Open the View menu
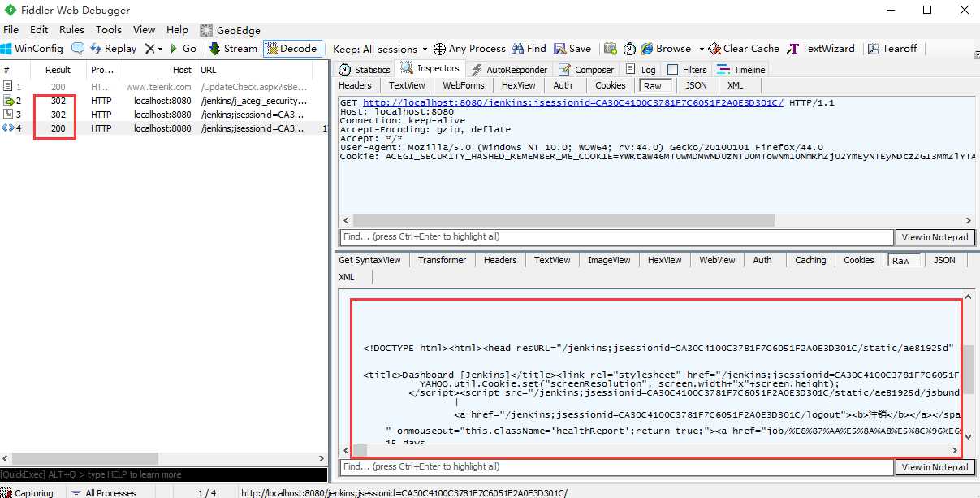This screenshot has height=498, width=980. [145, 30]
